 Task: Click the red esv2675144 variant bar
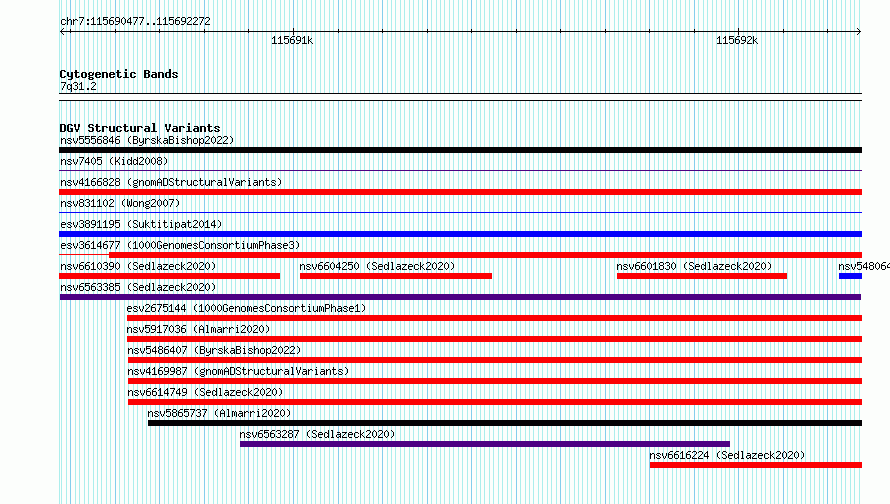pos(494,318)
